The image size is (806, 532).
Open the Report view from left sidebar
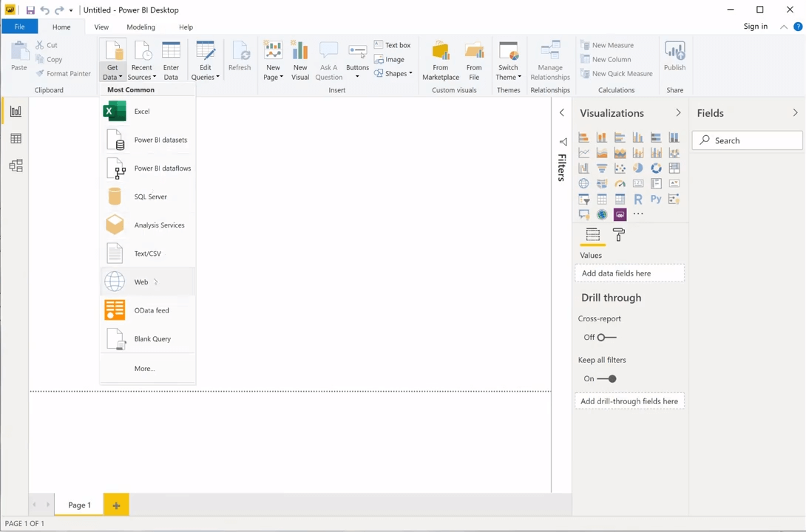(16, 112)
